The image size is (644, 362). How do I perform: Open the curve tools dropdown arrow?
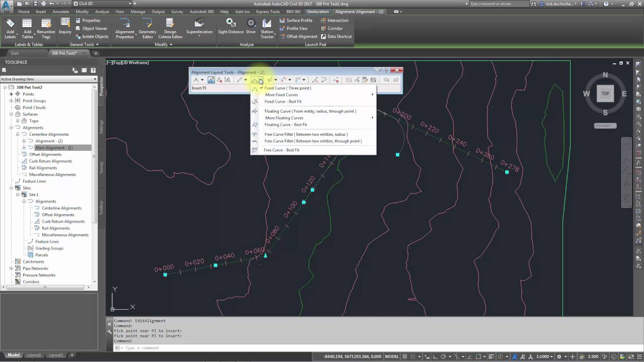(x=261, y=80)
